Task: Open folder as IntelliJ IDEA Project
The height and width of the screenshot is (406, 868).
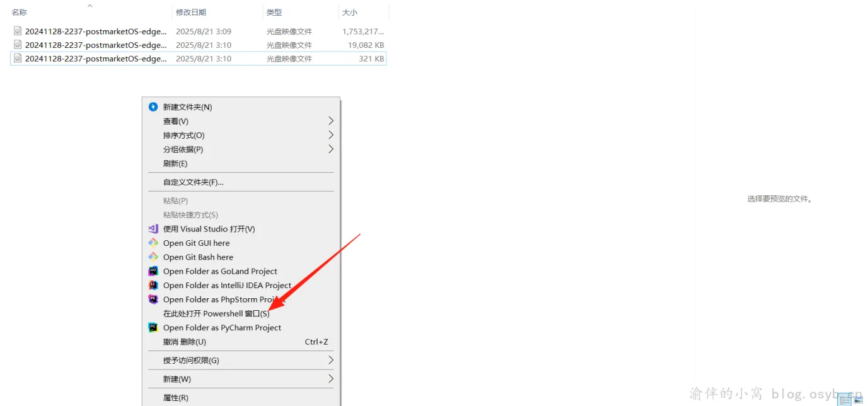Action: (x=227, y=285)
